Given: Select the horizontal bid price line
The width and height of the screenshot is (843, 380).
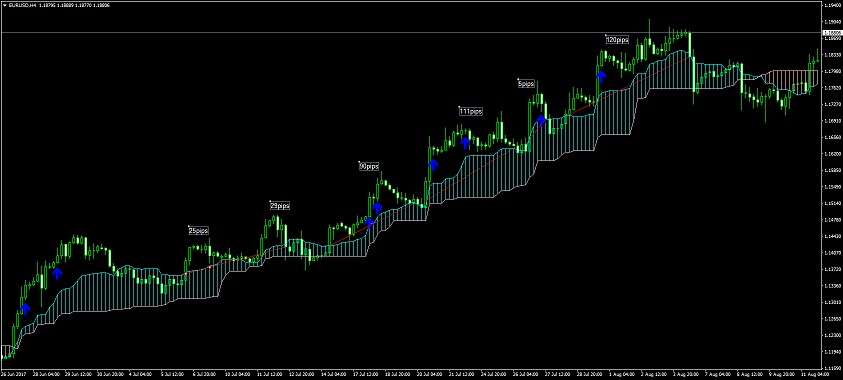Looking at the screenshot, I should click(x=411, y=33).
